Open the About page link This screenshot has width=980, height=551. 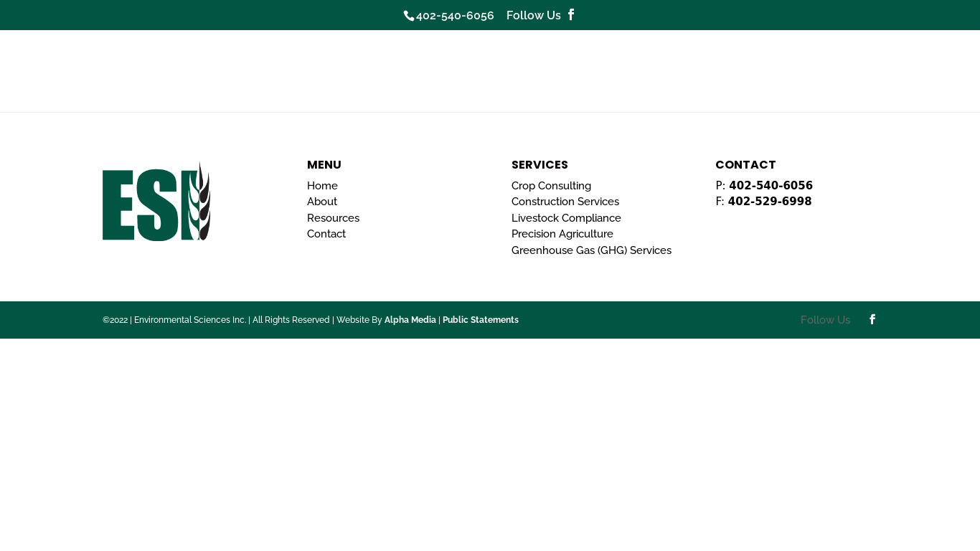pyautogui.click(x=322, y=202)
